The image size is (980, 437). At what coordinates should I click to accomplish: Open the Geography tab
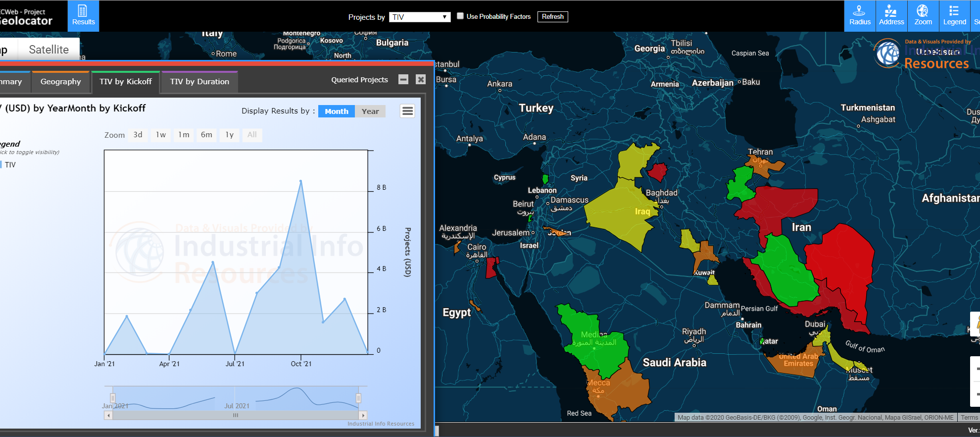[x=60, y=82]
